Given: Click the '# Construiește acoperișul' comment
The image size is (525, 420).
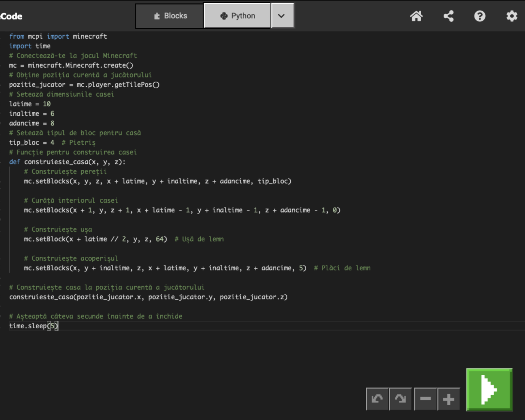Looking at the screenshot, I should [71, 259].
